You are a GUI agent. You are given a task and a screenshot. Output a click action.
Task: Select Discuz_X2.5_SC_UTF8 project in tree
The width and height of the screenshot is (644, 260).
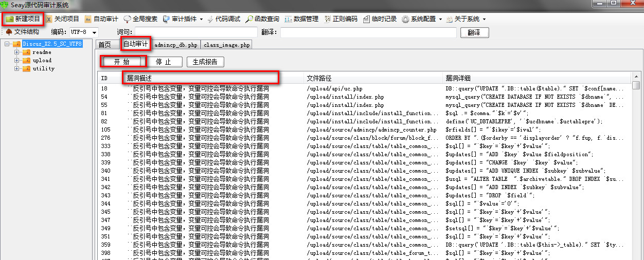point(52,44)
